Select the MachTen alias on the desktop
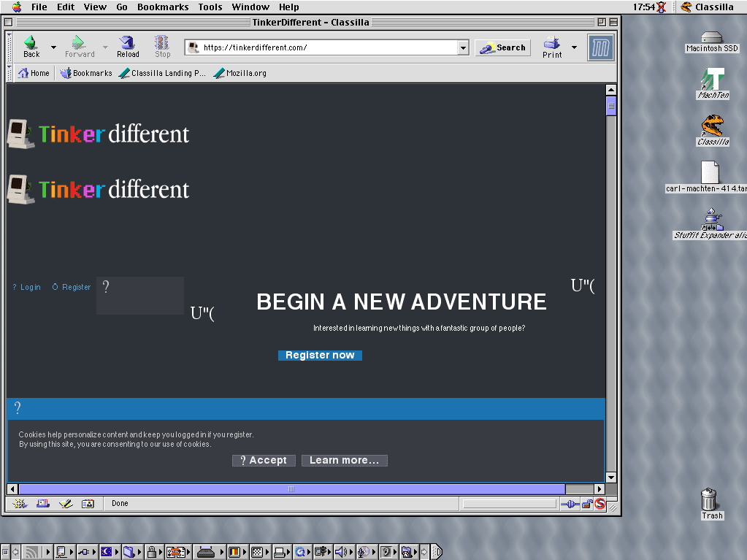The height and width of the screenshot is (560, 747). pos(713,83)
